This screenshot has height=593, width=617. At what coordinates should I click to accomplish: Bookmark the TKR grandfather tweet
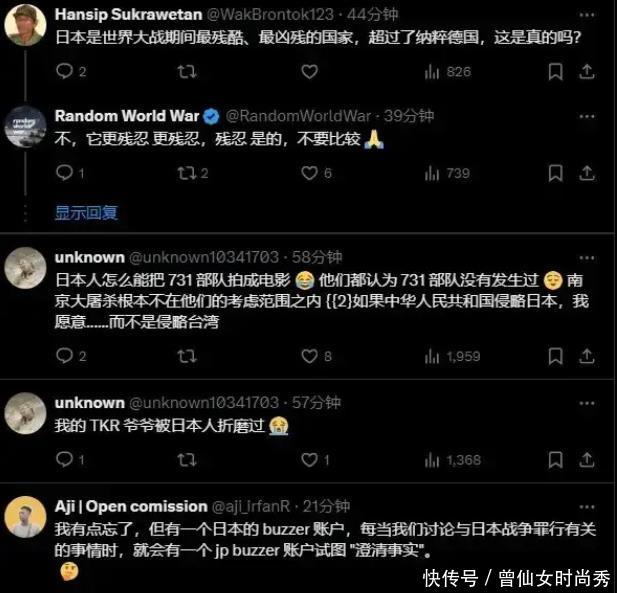pyautogui.click(x=555, y=460)
